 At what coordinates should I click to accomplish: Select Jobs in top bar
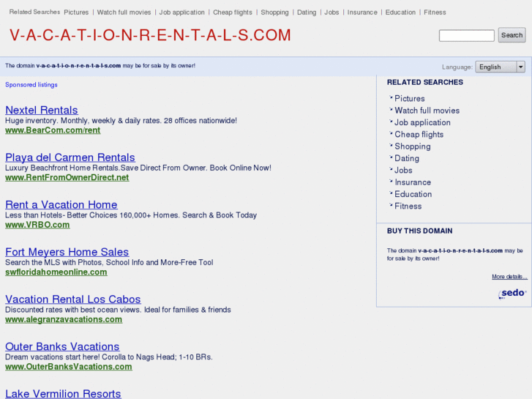331,12
